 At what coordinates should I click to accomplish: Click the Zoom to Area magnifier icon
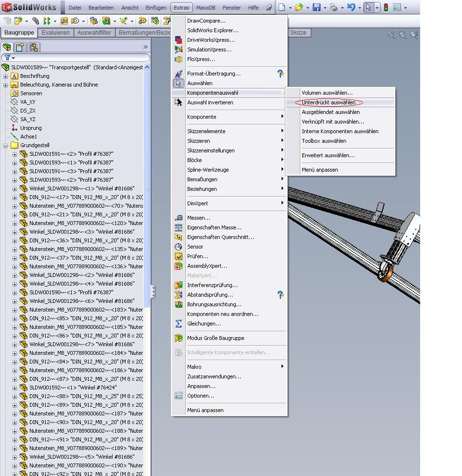[x=402, y=35]
